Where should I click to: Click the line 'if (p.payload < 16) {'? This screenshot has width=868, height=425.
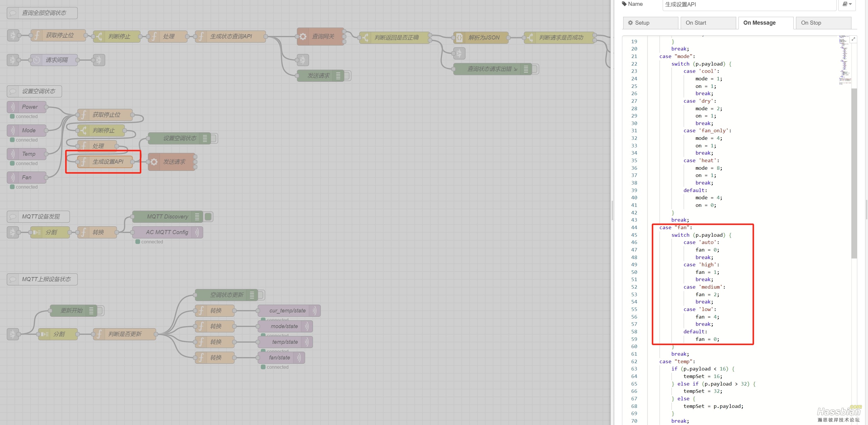(703, 369)
